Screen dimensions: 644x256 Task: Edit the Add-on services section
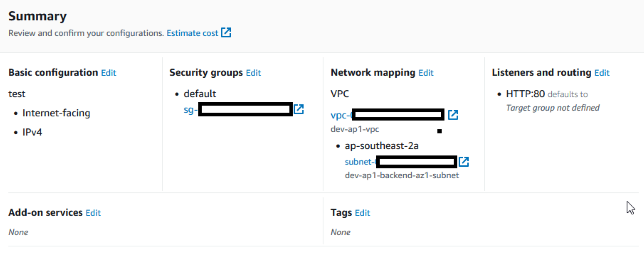(x=93, y=213)
